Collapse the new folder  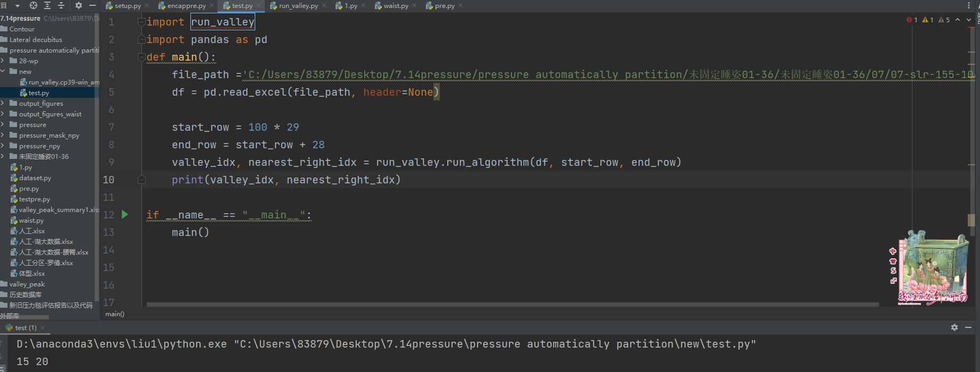[3, 71]
